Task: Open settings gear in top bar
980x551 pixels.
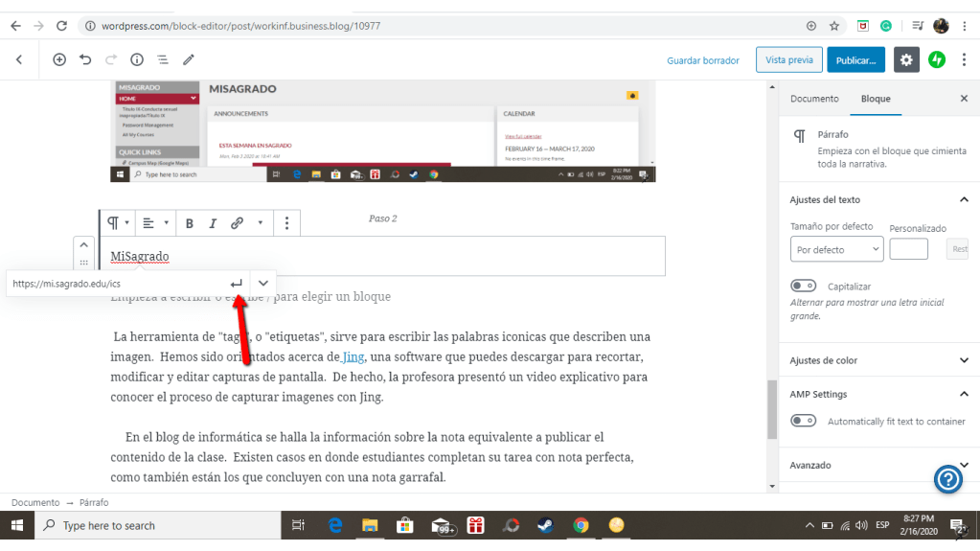Action: point(906,59)
